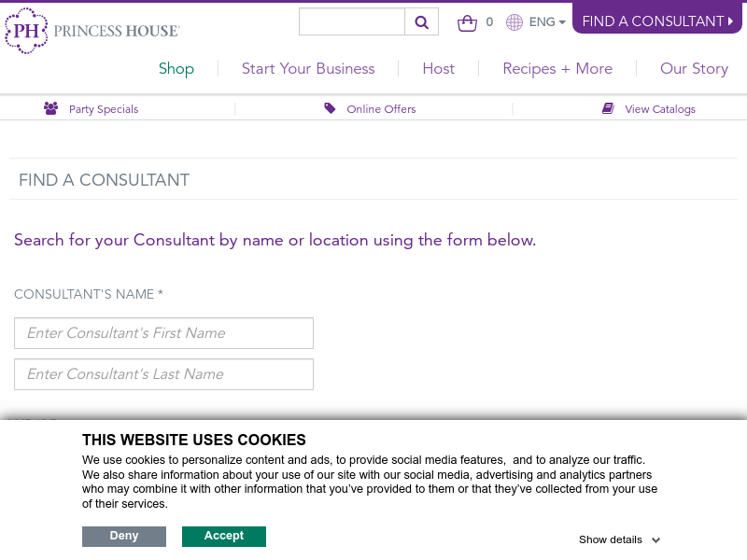The height and width of the screenshot is (560, 747).
Task: Click the Party Specials people icon
Action: click(51, 108)
